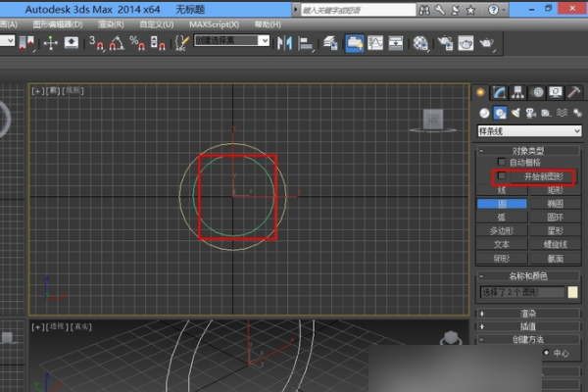Open the Curve Editor
Screen dimensions: 588x392
pos(375,43)
